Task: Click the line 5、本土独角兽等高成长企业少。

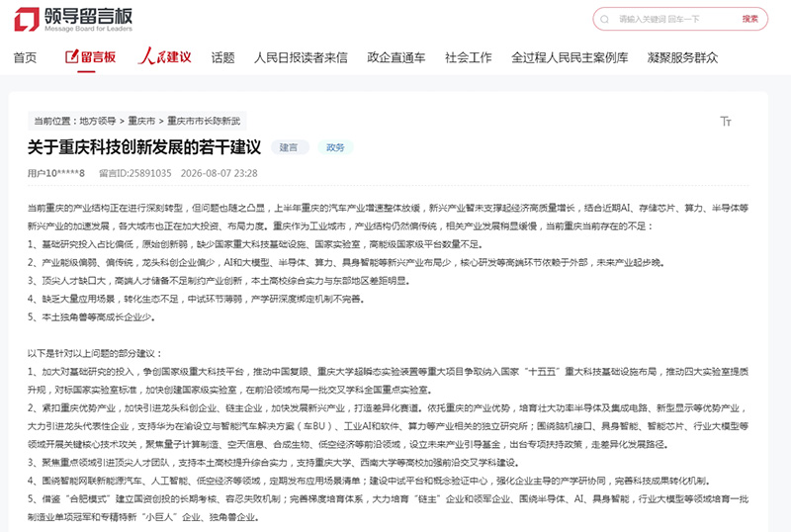Action: [x=91, y=317]
